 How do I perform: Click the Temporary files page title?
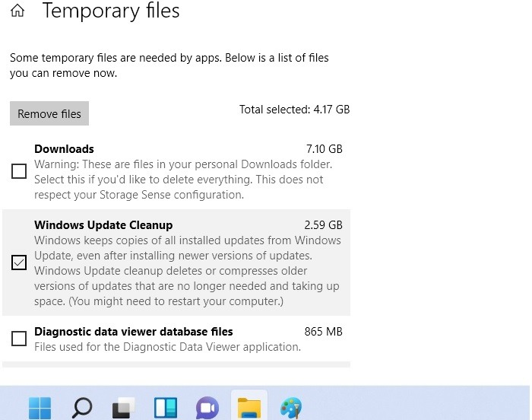tap(111, 11)
